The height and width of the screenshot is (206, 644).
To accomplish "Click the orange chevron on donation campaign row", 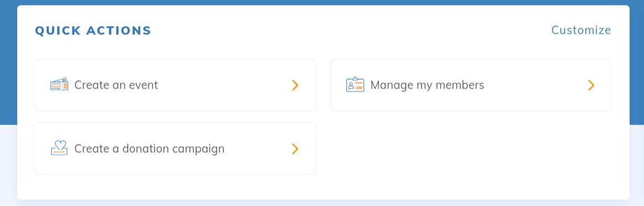I will click(x=295, y=148).
